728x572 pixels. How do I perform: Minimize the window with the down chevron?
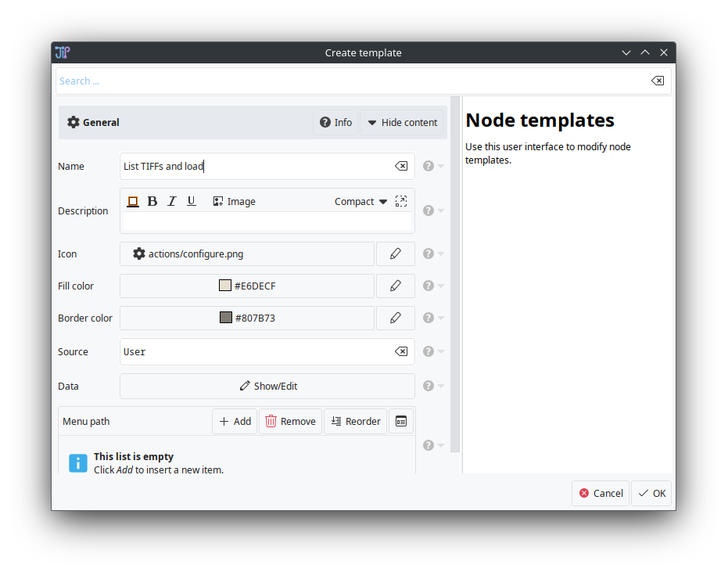626,52
